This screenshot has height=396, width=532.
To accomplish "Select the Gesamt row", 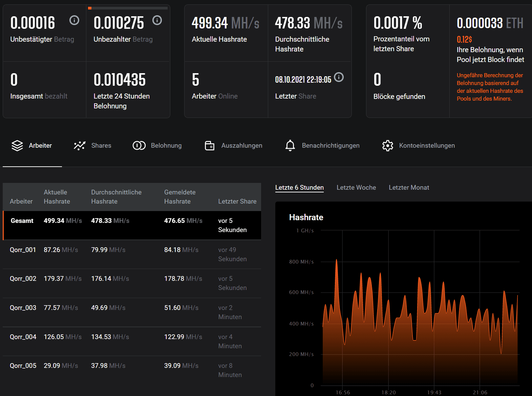I will pos(132,225).
